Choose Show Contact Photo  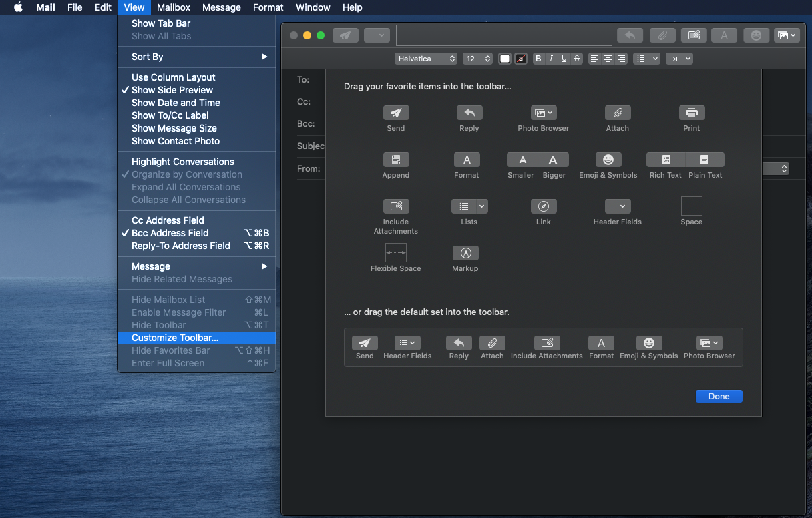pos(196,141)
